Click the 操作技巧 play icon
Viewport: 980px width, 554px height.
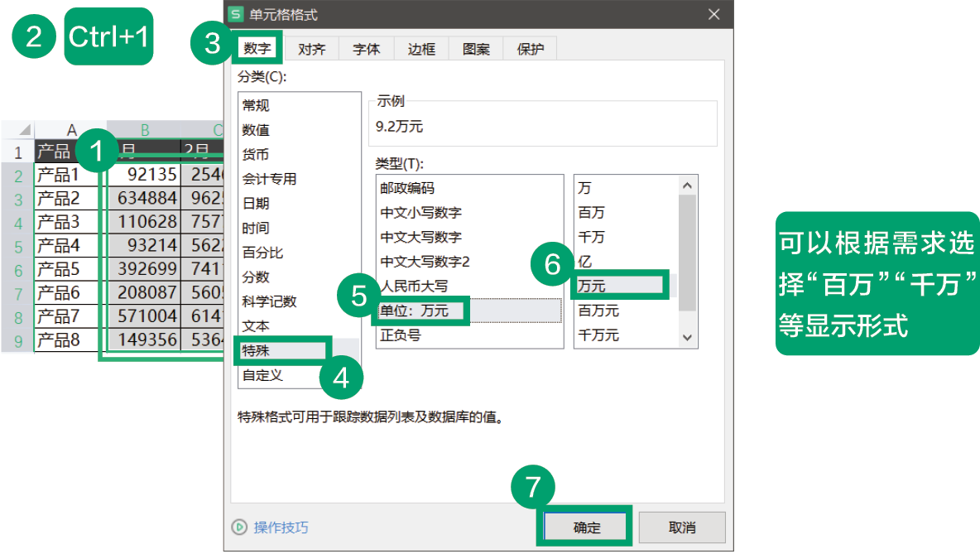[x=239, y=528]
